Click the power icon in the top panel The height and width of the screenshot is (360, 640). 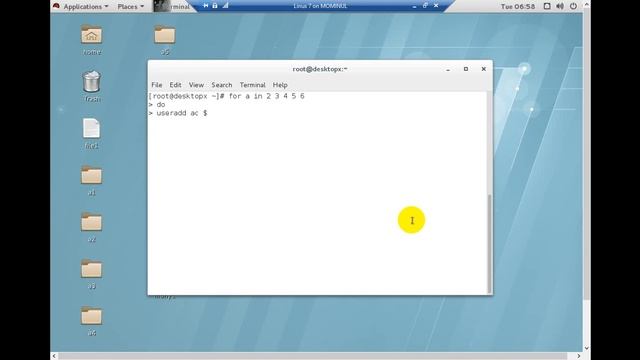point(573,6)
